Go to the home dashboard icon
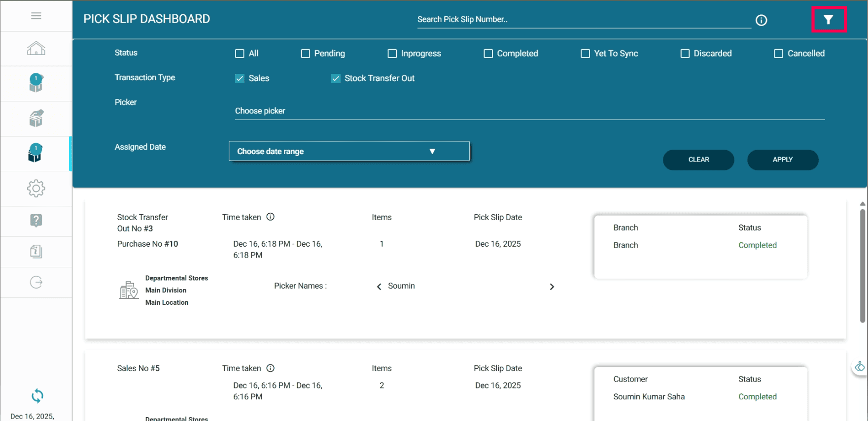 pos(36,49)
